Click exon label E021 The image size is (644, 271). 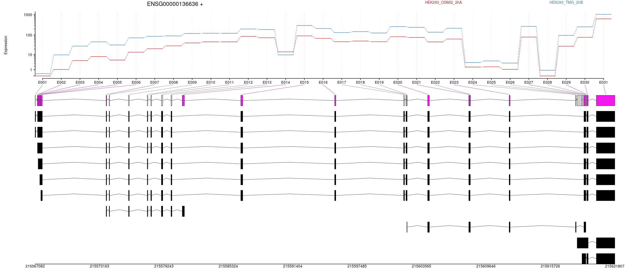(416, 82)
